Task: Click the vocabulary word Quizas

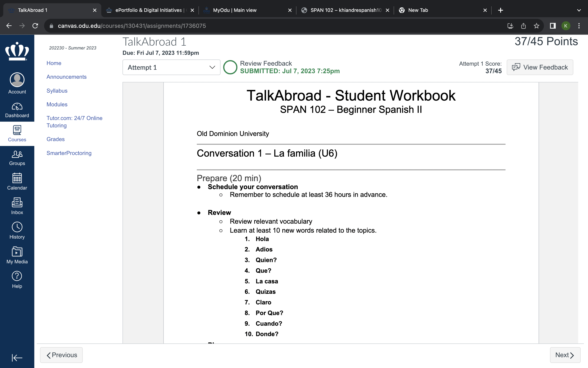Action: [x=266, y=292]
